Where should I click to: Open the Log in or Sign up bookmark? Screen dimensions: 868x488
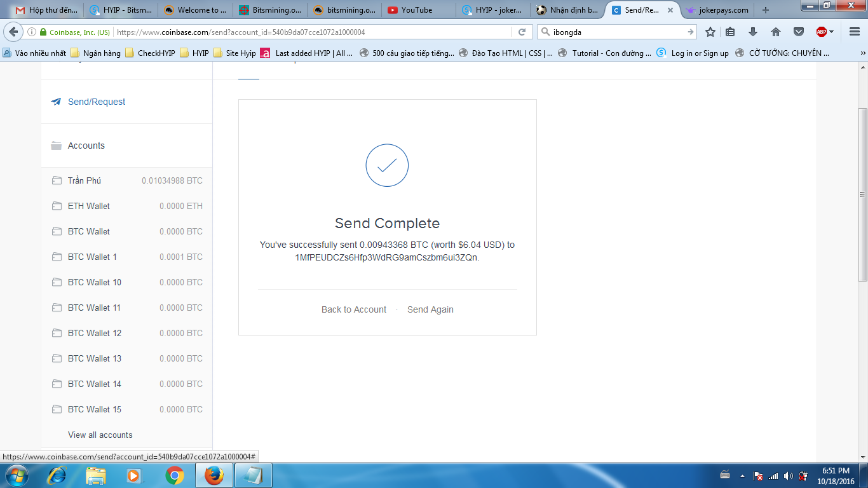pos(693,53)
